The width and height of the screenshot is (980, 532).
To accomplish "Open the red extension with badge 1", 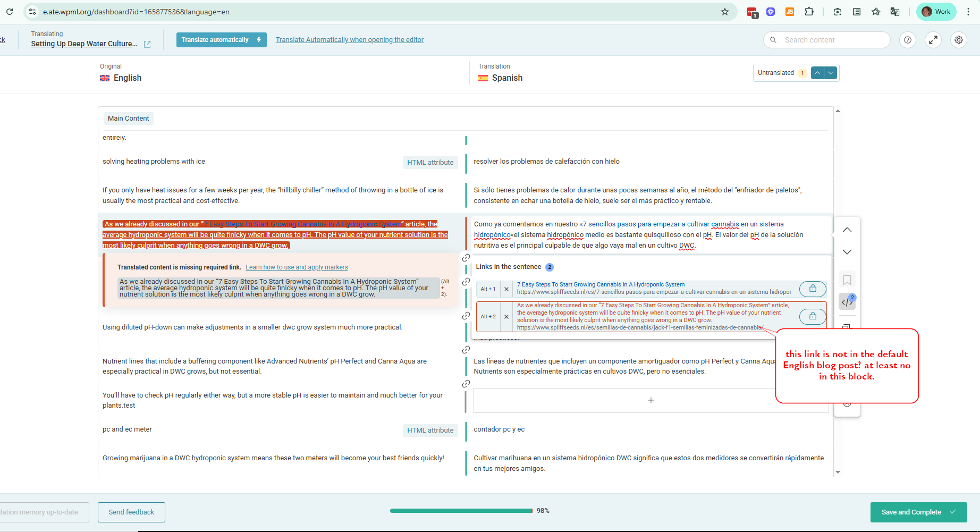I will click(x=752, y=12).
